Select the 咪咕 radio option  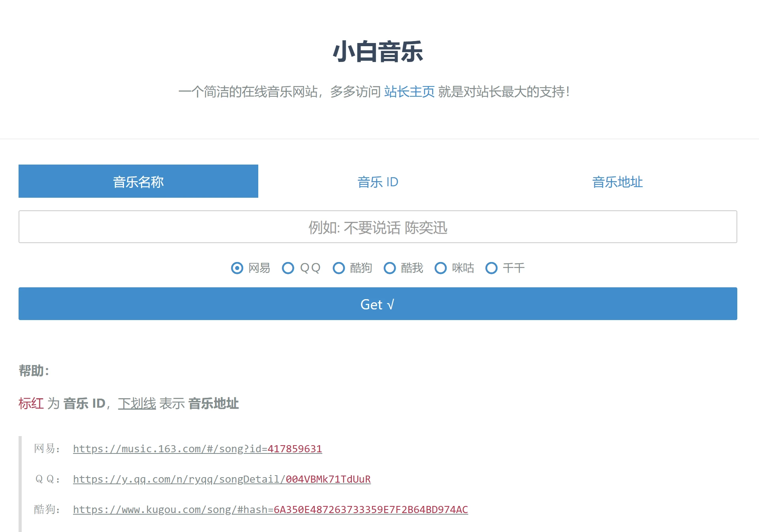[440, 268]
